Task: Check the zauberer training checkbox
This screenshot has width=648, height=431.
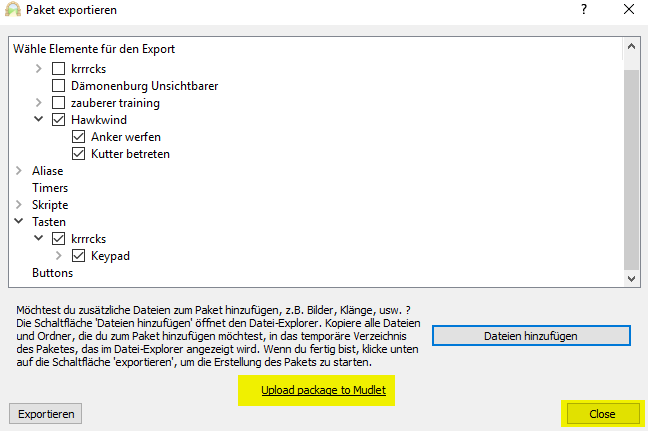Action: tap(58, 102)
